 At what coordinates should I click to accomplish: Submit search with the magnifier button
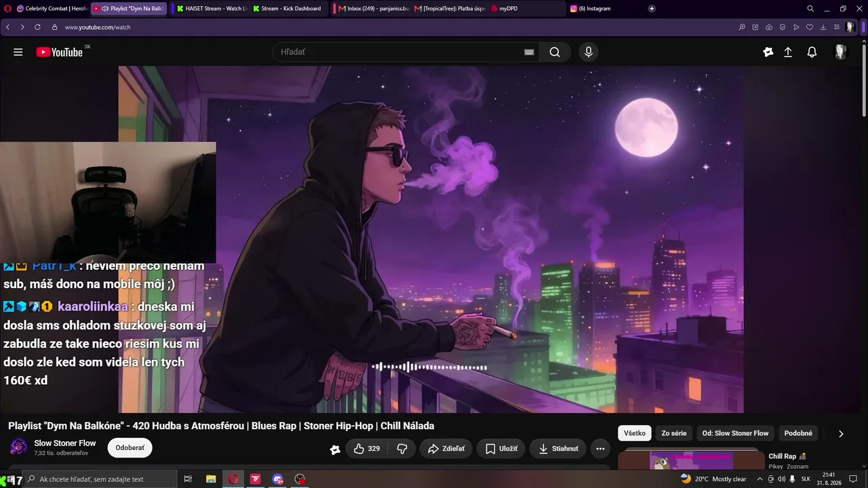pyautogui.click(x=555, y=52)
